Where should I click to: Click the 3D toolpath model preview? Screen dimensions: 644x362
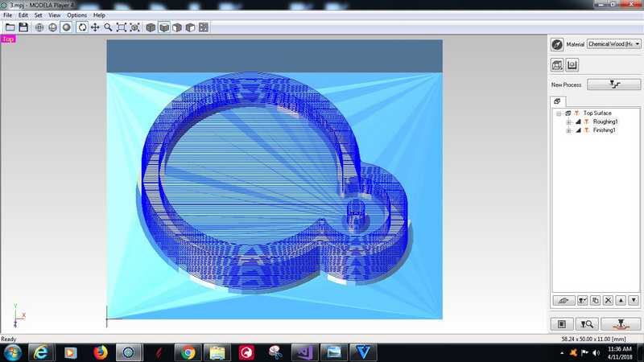tap(275, 179)
